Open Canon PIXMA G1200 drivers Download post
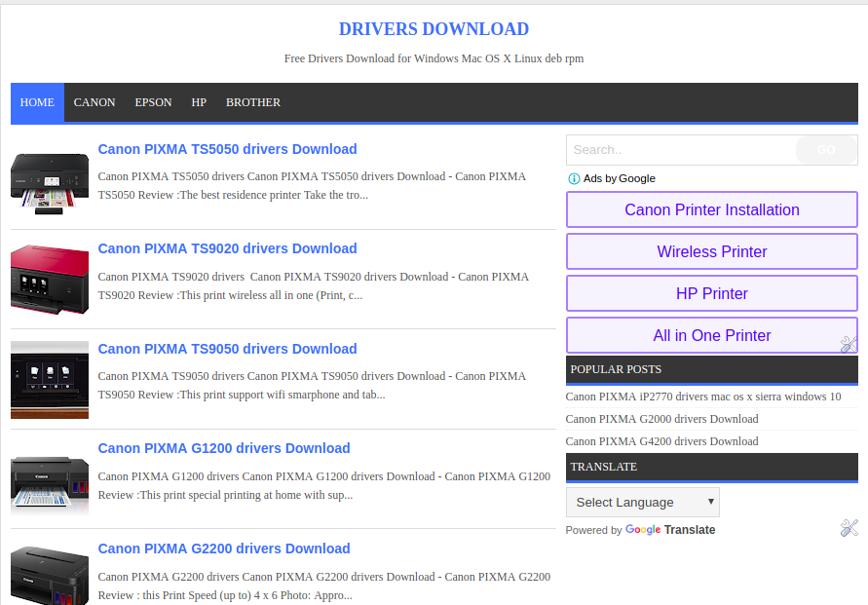This screenshot has width=868, height=605. [x=224, y=448]
